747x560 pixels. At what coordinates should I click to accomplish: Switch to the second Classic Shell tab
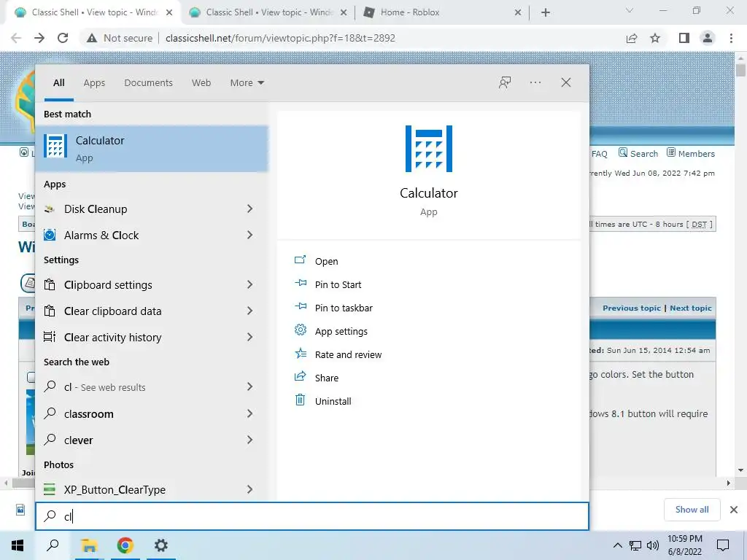click(267, 13)
